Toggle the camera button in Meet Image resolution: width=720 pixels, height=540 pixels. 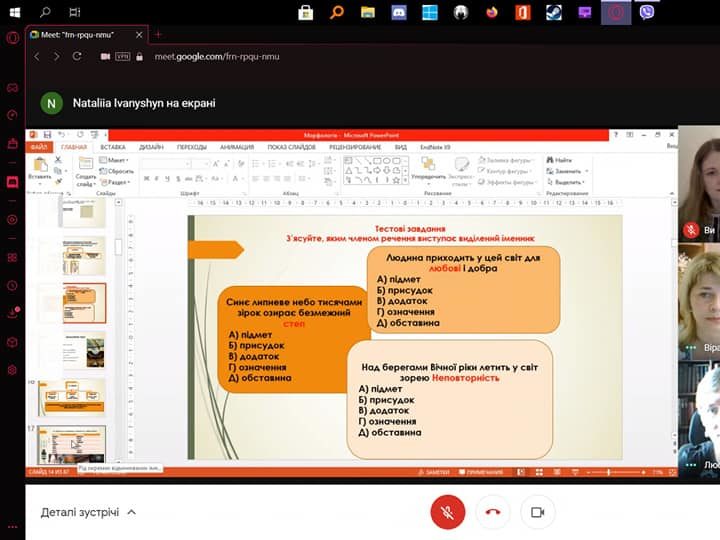[x=537, y=512]
